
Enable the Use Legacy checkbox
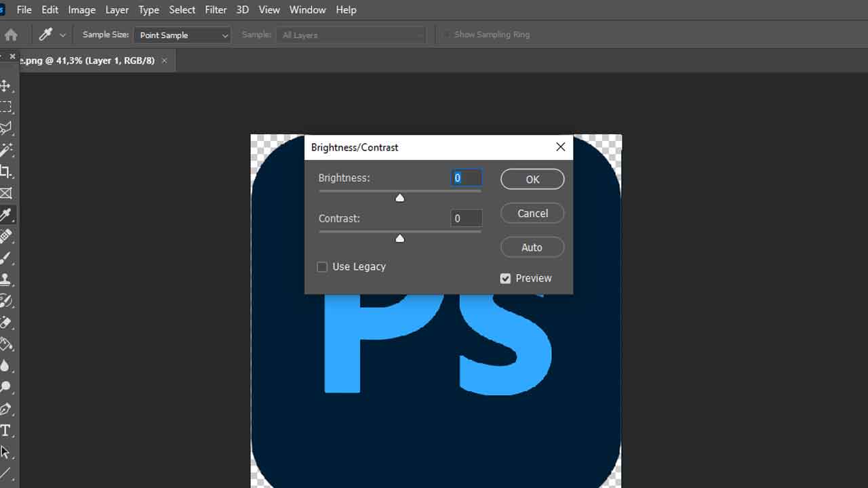point(322,267)
